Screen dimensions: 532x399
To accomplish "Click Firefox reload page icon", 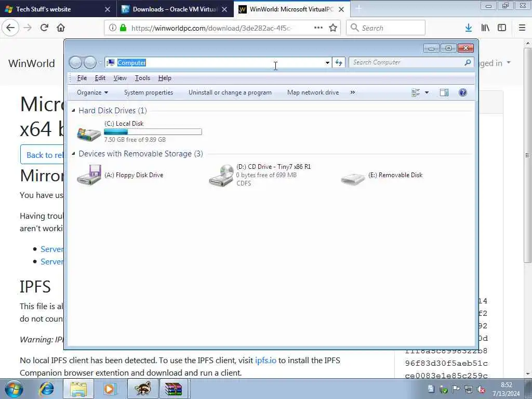I will (x=44, y=28).
